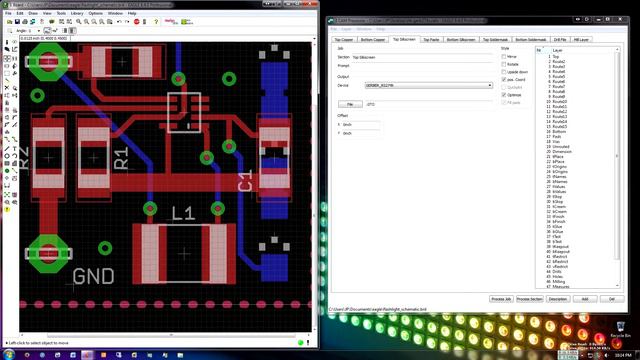The image size is (640, 360).
Task: Open the Recycle Bin on desktop
Action: (620, 329)
